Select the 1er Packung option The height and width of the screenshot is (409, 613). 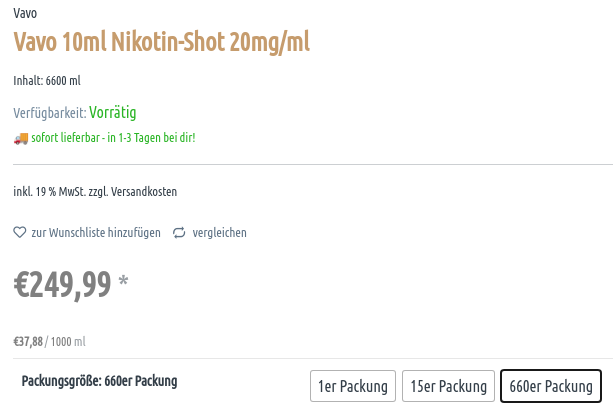[x=353, y=386]
